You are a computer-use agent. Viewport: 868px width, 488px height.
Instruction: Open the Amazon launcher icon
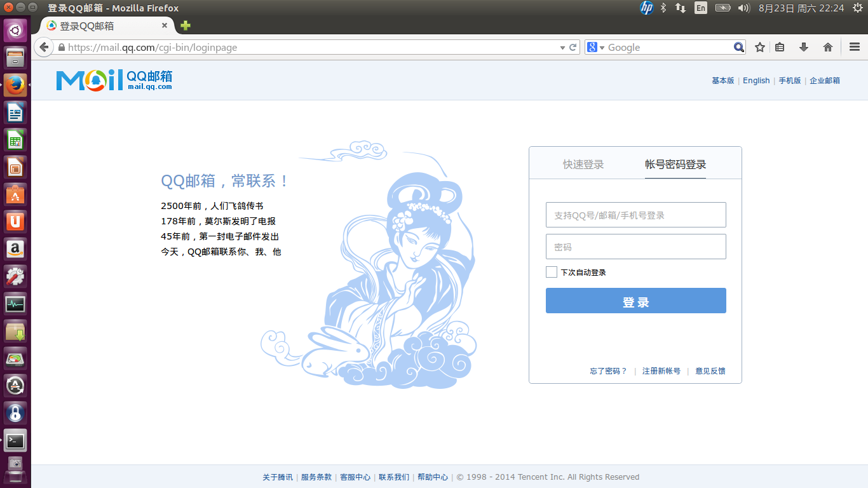coord(15,249)
